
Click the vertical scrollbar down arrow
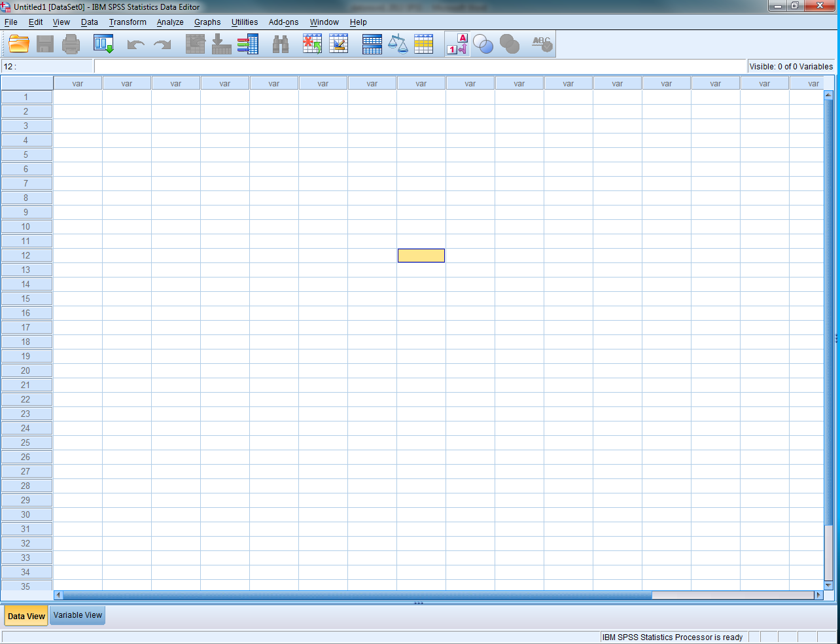click(x=828, y=585)
